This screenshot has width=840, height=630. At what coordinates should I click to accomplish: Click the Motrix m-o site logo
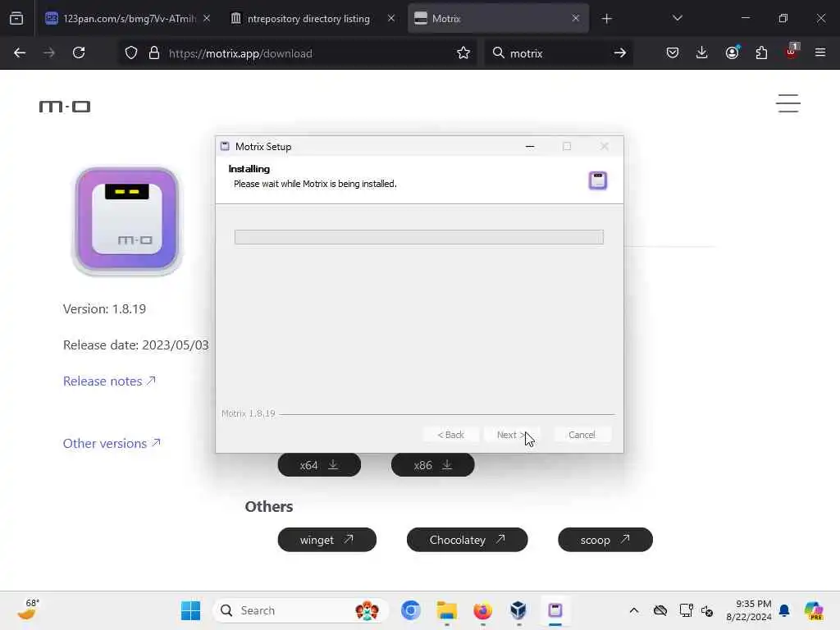pyautogui.click(x=65, y=107)
